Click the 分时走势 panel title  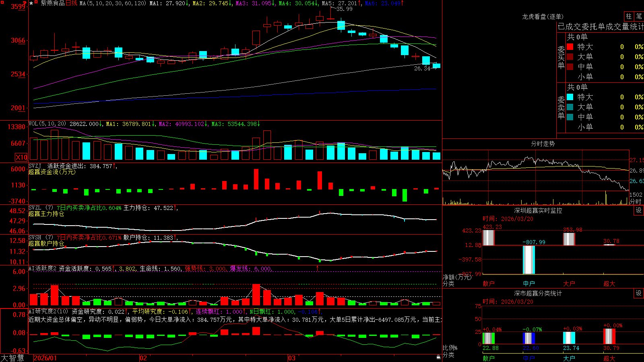click(543, 144)
